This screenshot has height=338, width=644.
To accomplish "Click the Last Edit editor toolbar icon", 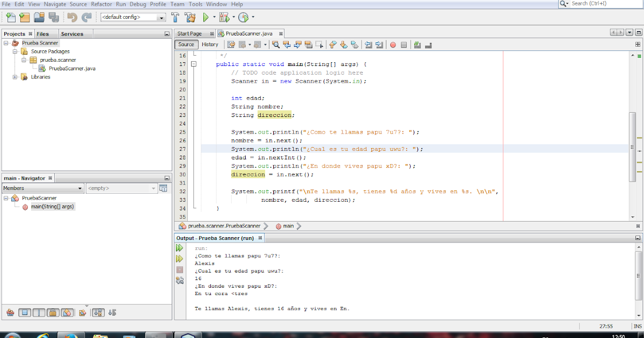I will pyautogui.click(x=231, y=45).
